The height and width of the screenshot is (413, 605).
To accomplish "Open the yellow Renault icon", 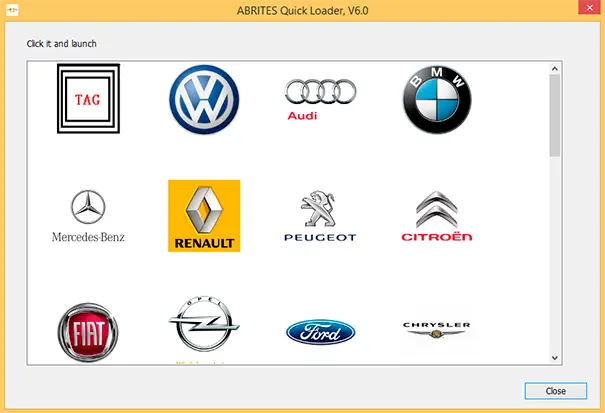I will (x=204, y=215).
